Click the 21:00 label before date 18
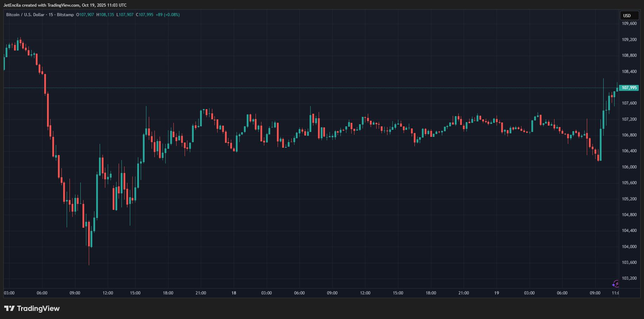This screenshot has width=644, height=319. (x=201, y=293)
